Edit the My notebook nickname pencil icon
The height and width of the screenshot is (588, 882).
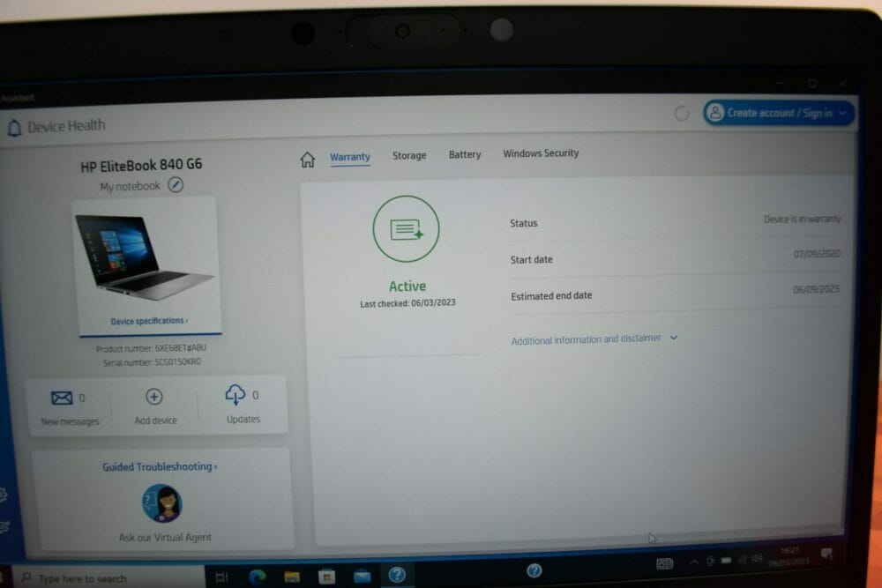pos(176,184)
